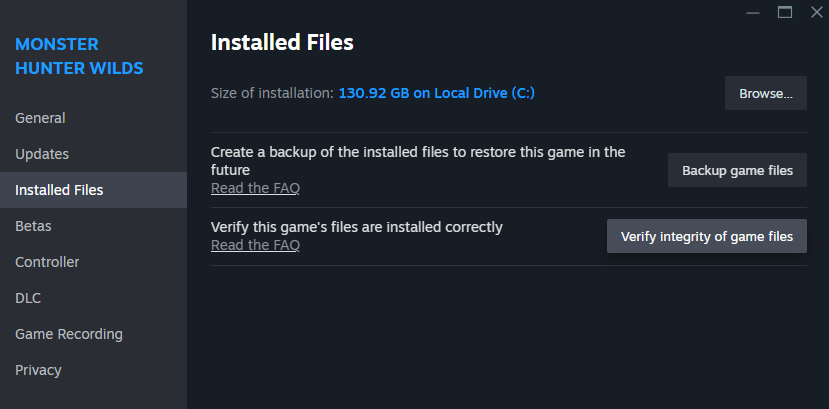The height and width of the screenshot is (409, 829).
Task: Go to the Betas section
Action: click(x=33, y=226)
